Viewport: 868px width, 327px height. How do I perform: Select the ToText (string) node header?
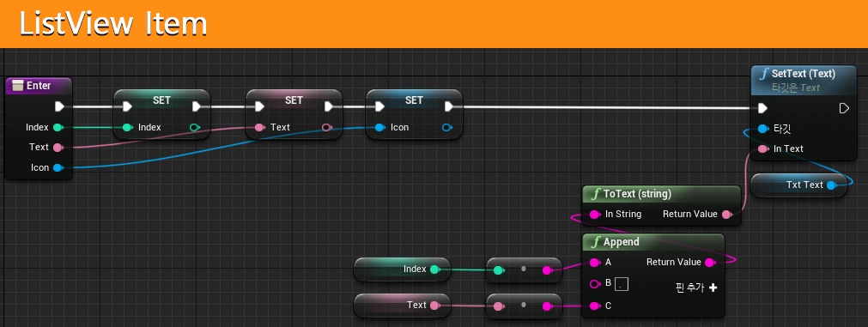pos(662,194)
